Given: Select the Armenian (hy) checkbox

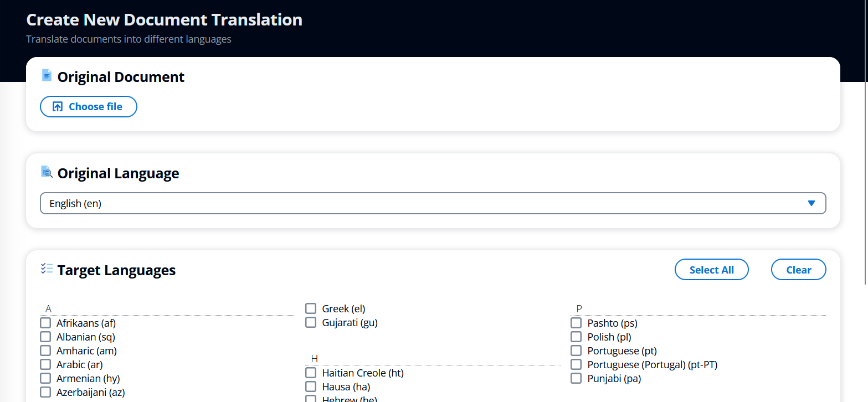Looking at the screenshot, I should click(x=45, y=378).
